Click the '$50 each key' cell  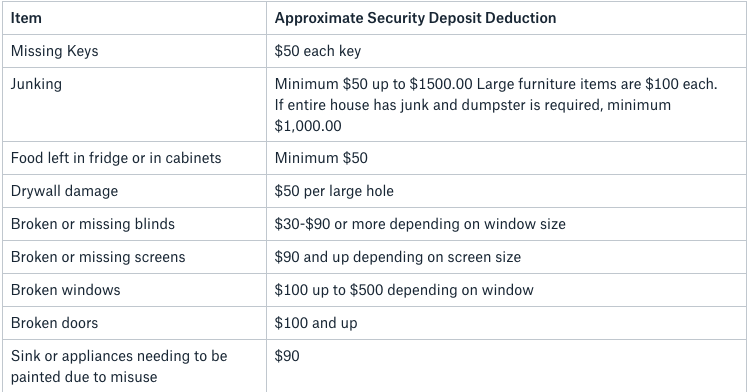[x=317, y=51]
